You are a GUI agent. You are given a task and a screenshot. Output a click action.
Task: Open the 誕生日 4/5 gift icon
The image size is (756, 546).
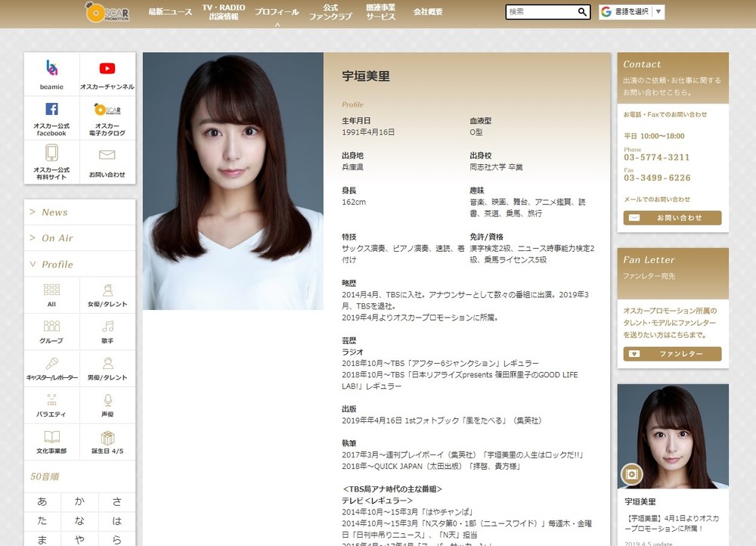click(x=107, y=439)
